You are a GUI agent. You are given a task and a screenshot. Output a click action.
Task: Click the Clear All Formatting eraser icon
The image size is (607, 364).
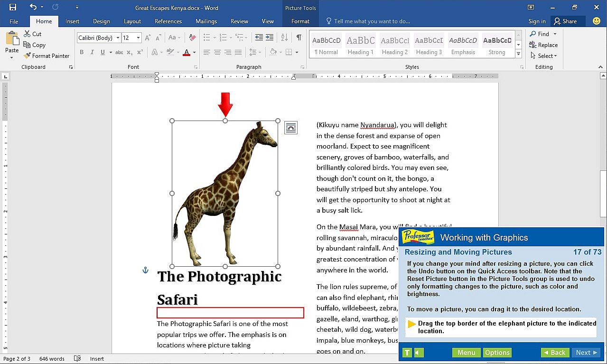coord(192,37)
